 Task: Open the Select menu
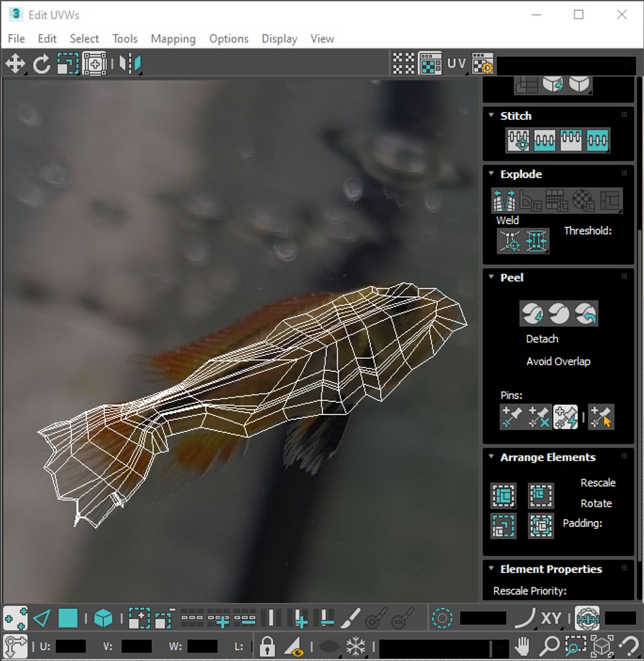[x=84, y=39]
